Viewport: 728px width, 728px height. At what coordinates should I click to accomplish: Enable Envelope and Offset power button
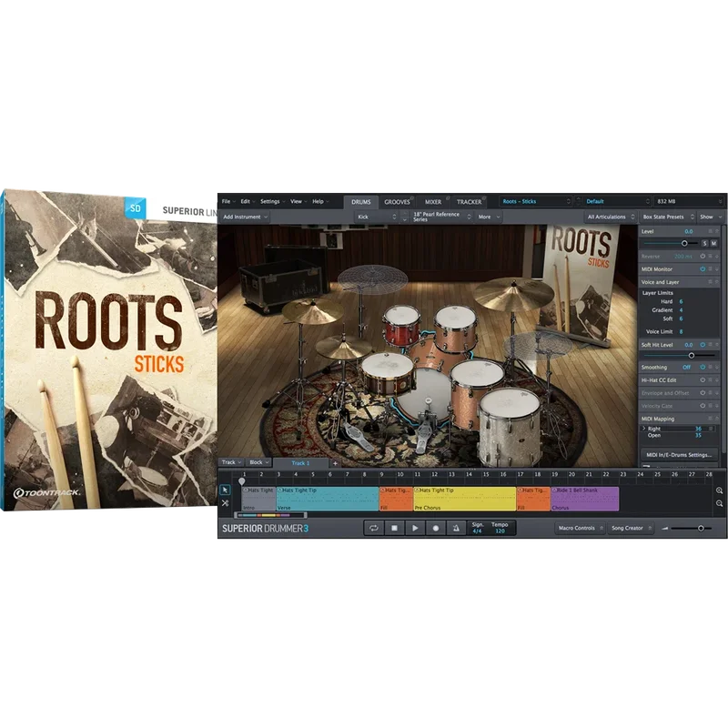[x=703, y=393]
